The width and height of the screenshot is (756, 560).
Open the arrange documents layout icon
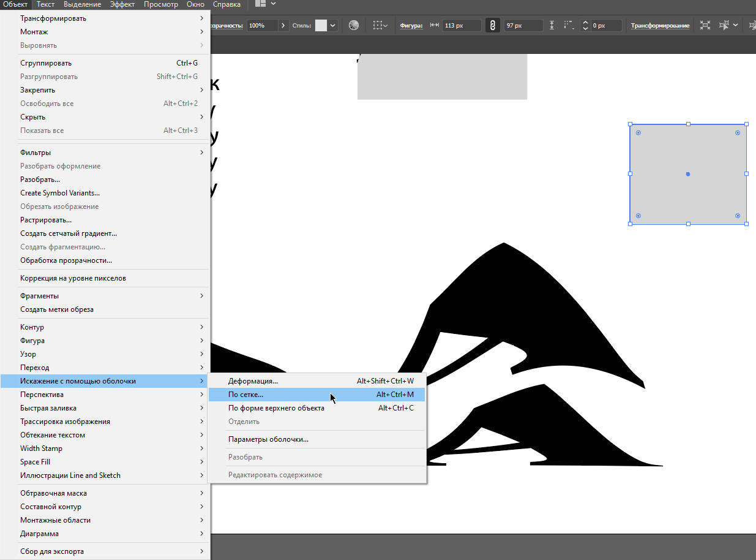pyautogui.click(x=261, y=4)
